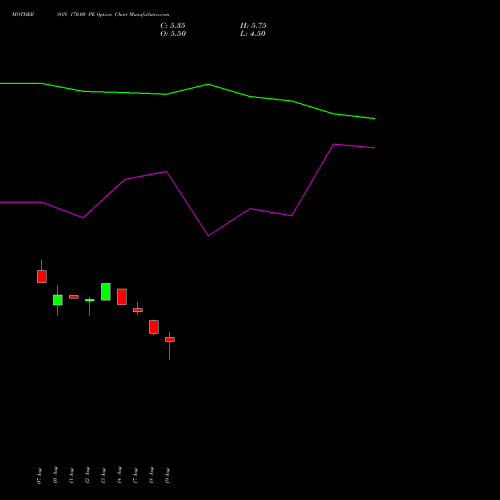
Task: Click the open value O: 5.50
Action: [173, 34]
